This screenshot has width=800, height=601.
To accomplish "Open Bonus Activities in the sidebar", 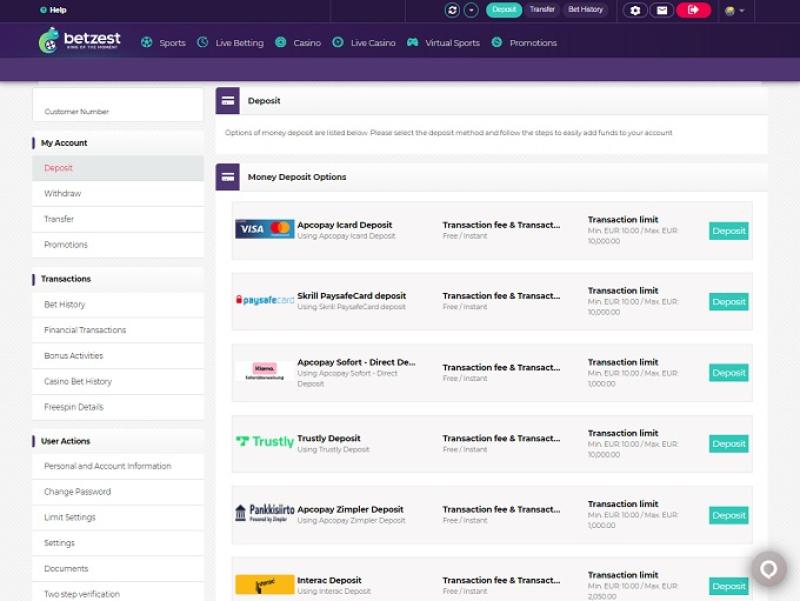I will [x=118, y=356].
